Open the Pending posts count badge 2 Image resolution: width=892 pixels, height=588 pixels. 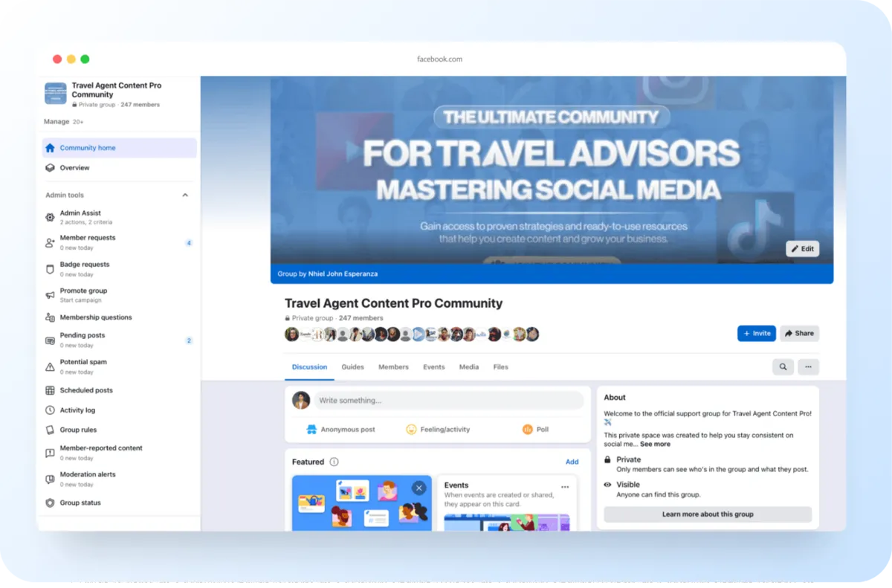pyautogui.click(x=189, y=340)
